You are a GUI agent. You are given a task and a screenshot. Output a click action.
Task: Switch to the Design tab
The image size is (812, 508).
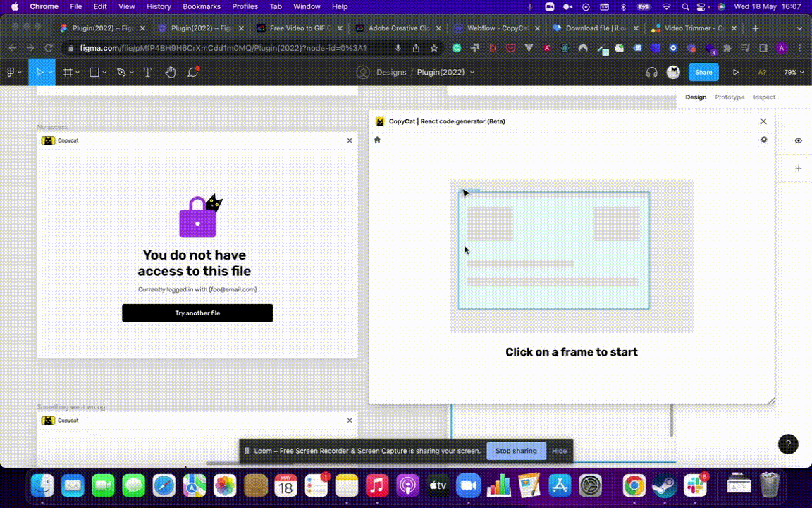click(x=696, y=97)
